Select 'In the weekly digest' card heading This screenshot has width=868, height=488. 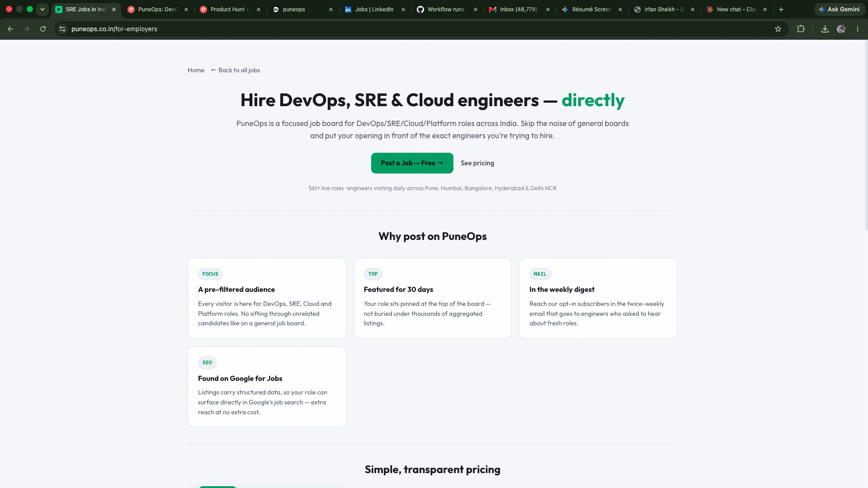(x=562, y=290)
